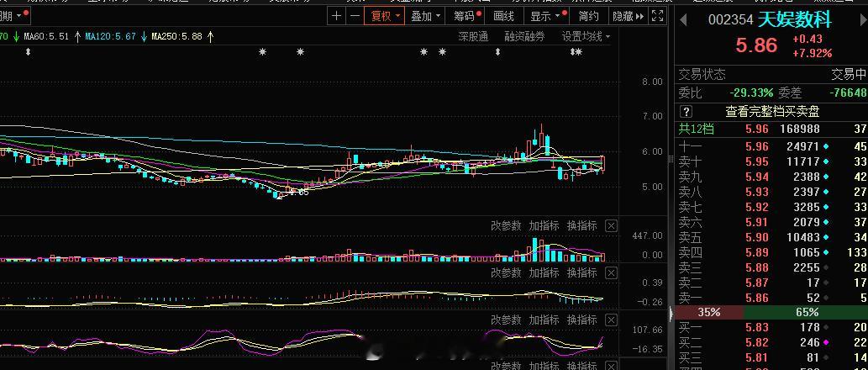Select 卖十 price 5.95
The width and height of the screenshot is (868, 370).
[x=757, y=161]
